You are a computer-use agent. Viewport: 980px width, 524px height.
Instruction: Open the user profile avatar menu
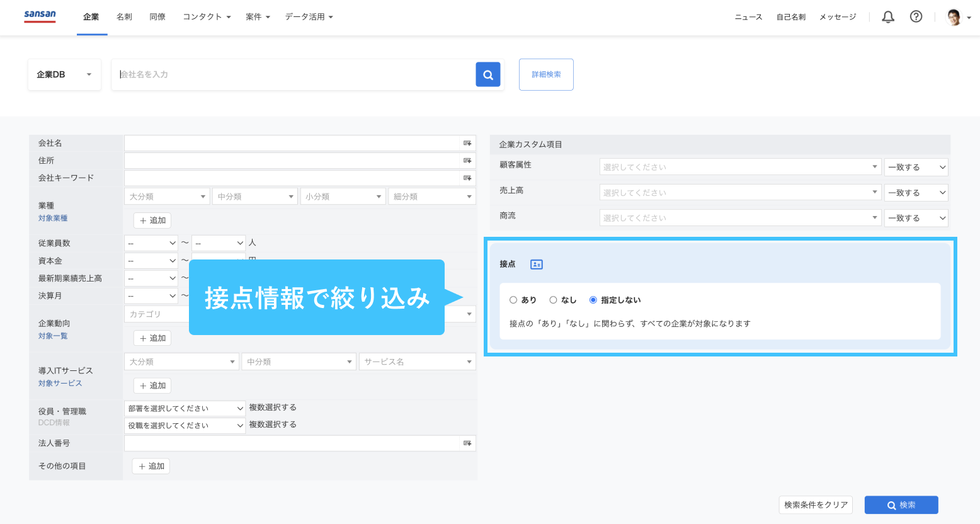(959, 18)
